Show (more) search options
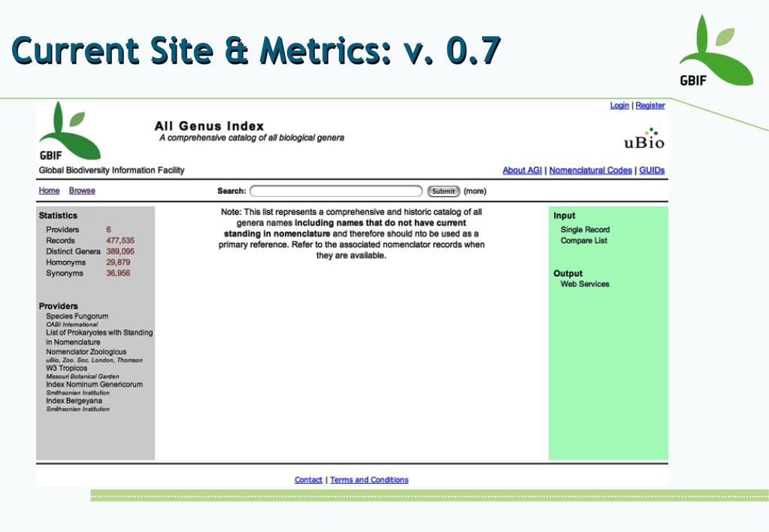769x532 pixels. [x=475, y=191]
